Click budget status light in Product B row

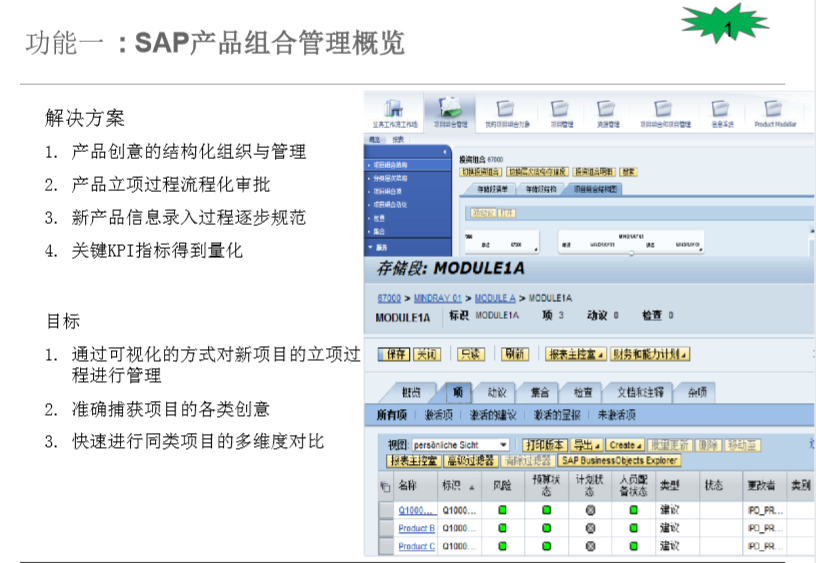coord(546,528)
